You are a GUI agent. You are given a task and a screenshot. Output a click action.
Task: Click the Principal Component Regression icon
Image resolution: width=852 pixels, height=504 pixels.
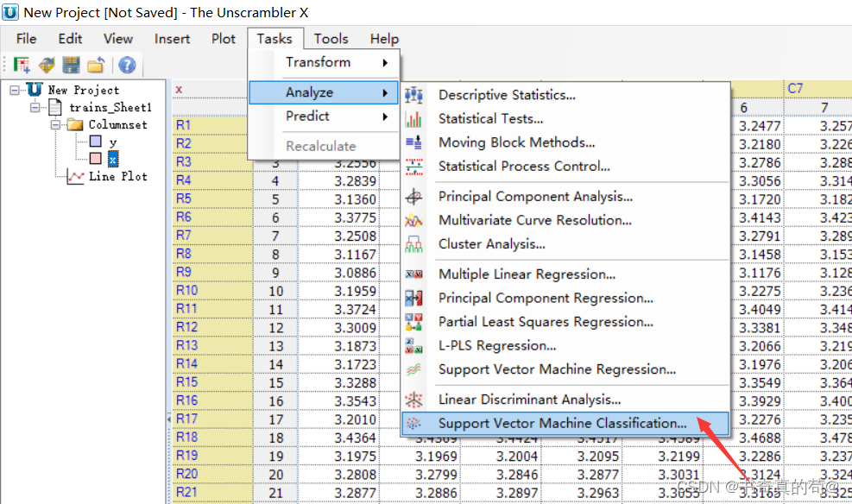tap(413, 298)
